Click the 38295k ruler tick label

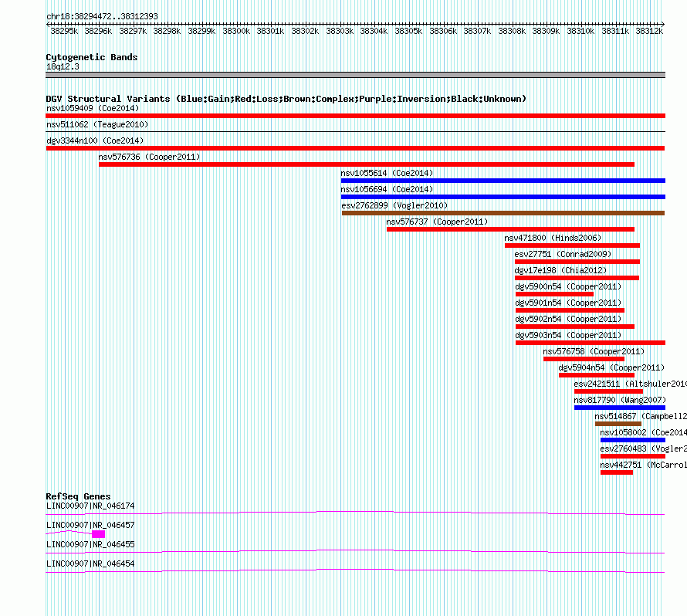pos(64,31)
